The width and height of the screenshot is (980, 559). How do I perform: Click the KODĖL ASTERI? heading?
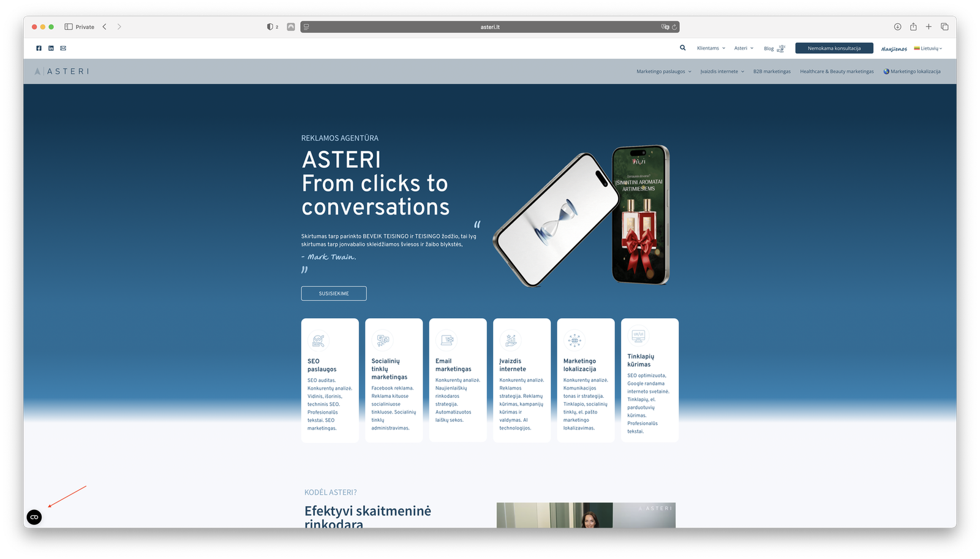tap(331, 493)
